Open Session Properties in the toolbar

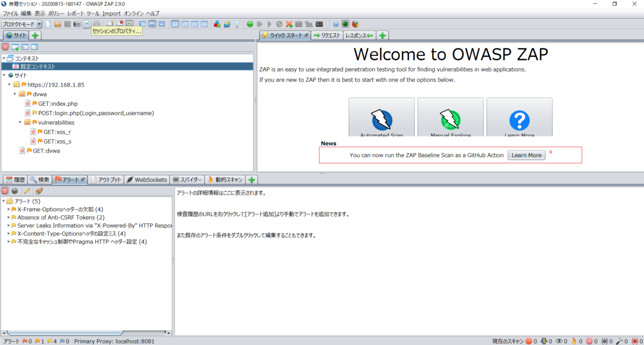(x=86, y=24)
